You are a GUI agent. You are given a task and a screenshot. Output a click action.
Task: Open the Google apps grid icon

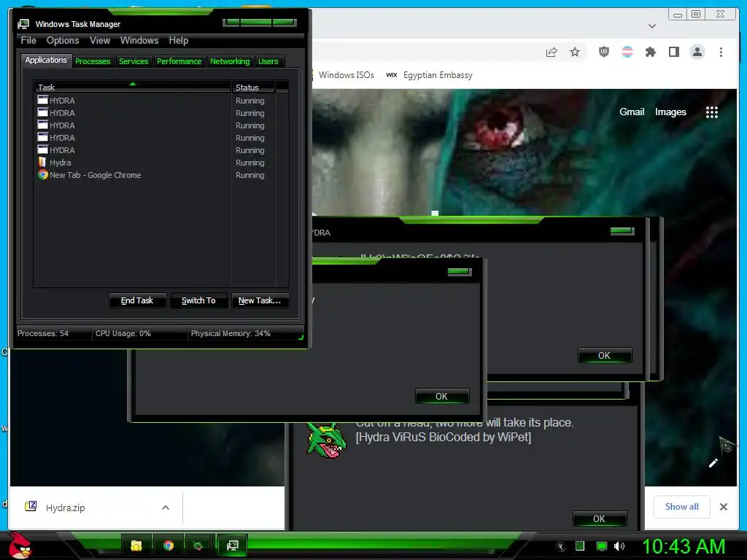[712, 112]
